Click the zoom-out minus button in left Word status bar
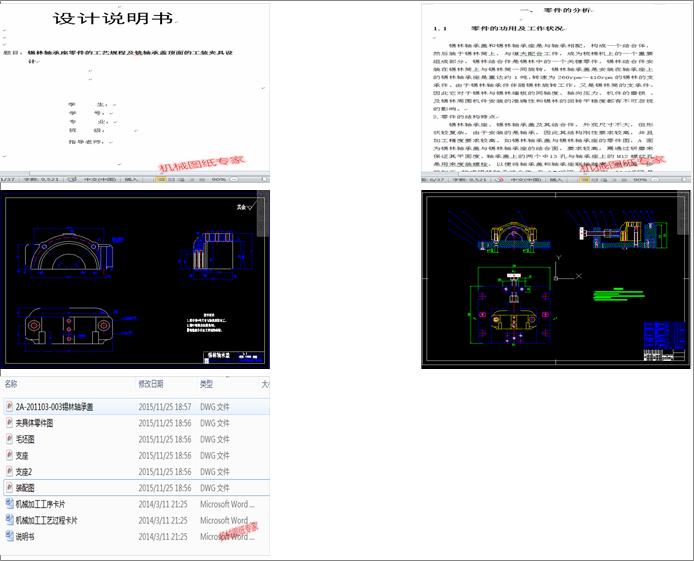 tap(234, 179)
